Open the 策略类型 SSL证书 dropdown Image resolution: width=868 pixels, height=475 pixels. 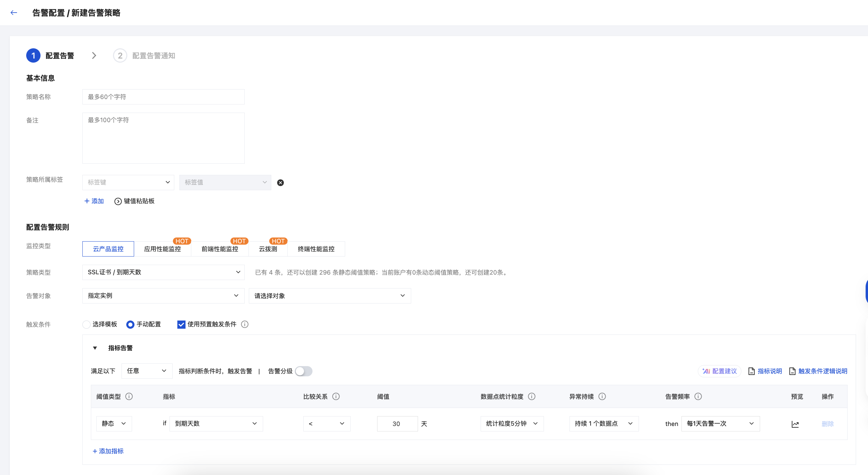[163, 272]
